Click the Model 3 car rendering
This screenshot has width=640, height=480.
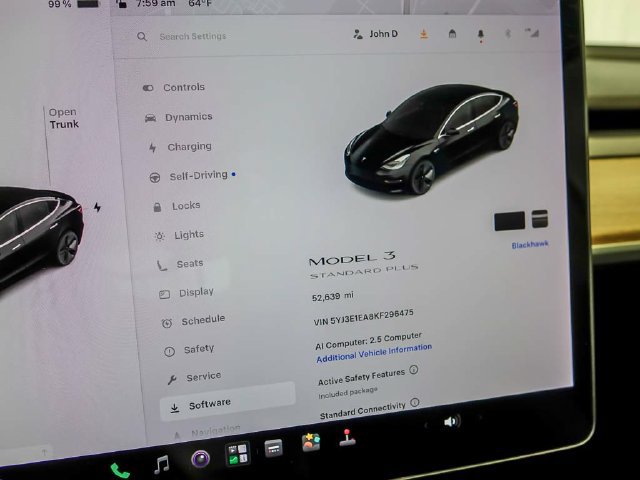[x=431, y=139]
